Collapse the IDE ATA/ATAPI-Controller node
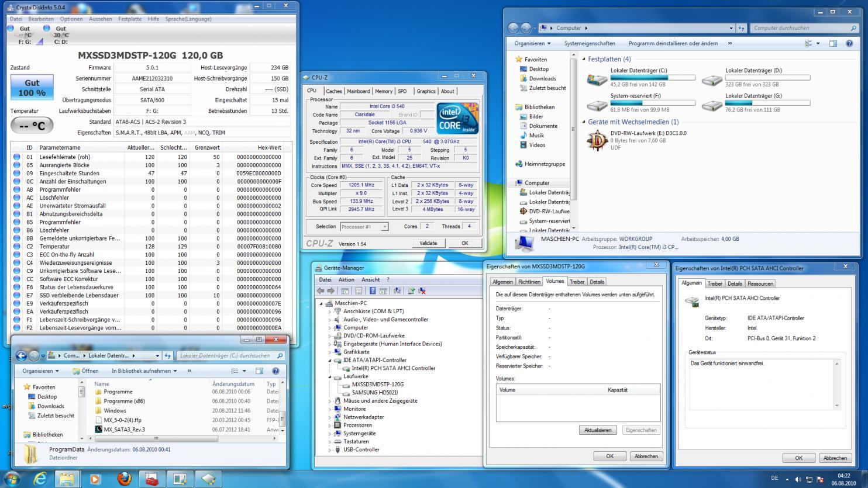The height and width of the screenshot is (488, 868). tap(330, 361)
